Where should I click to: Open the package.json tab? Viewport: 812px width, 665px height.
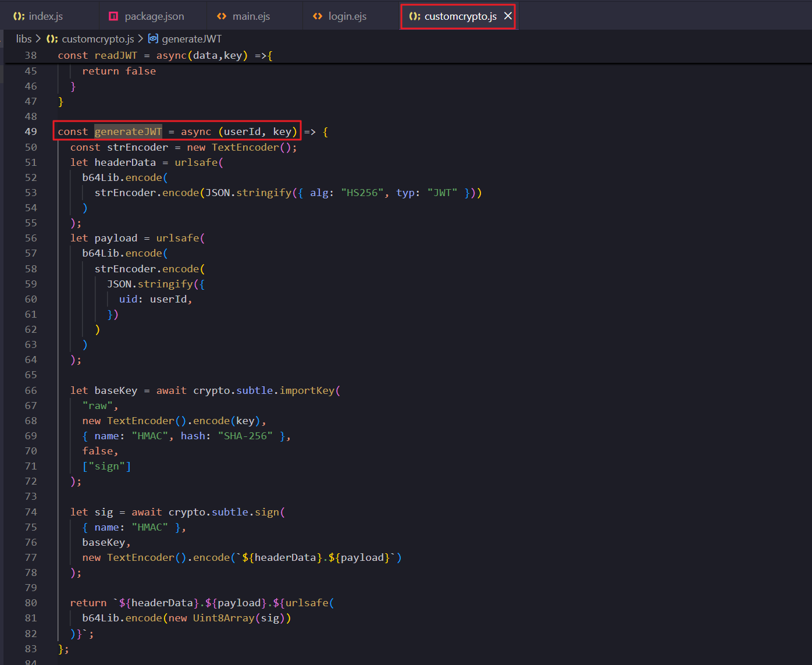point(154,16)
